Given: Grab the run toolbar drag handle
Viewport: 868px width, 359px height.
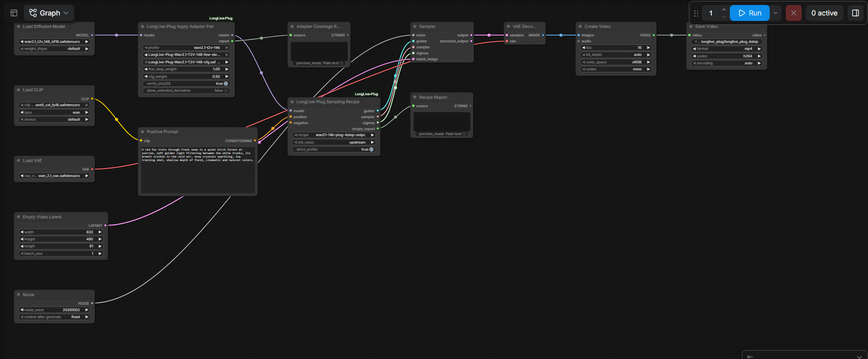Looking at the screenshot, I should pos(696,13).
